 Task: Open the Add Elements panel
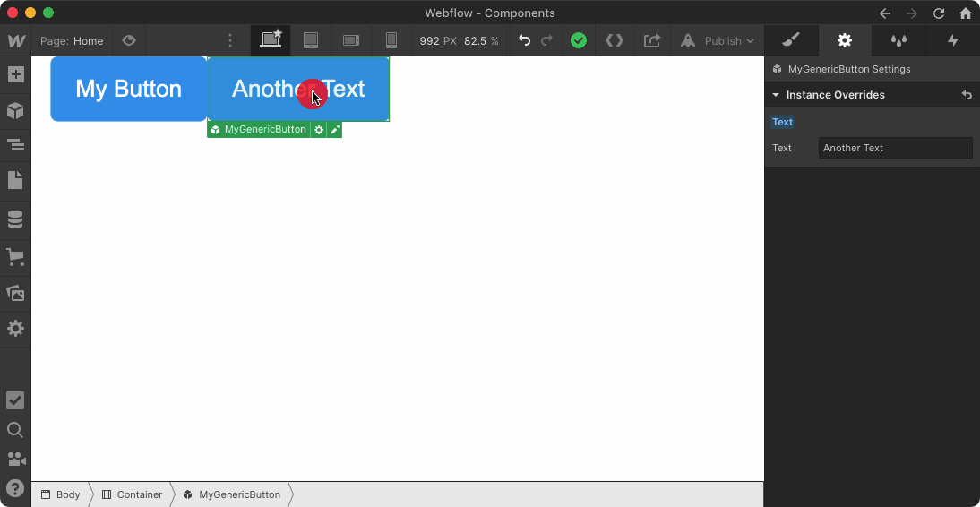15,74
